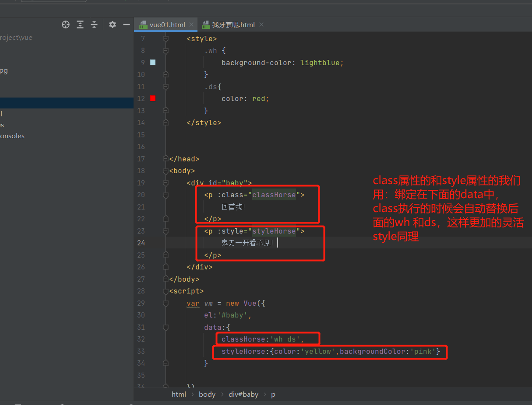Click the locate/select opened file icon

pyautogui.click(x=66, y=24)
